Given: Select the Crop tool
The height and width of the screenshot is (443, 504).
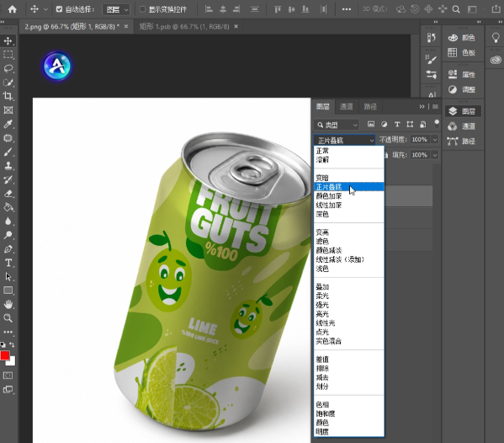Looking at the screenshot, I should 8,96.
